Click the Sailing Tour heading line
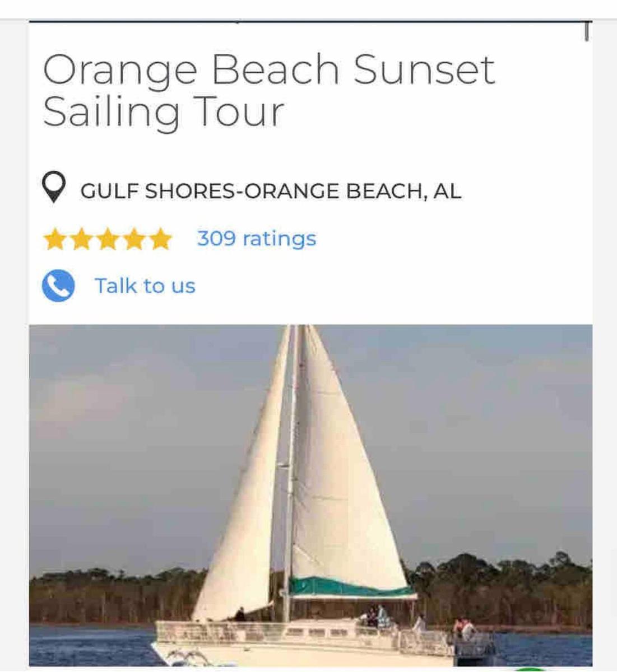This screenshot has height=672, width=617. [164, 113]
